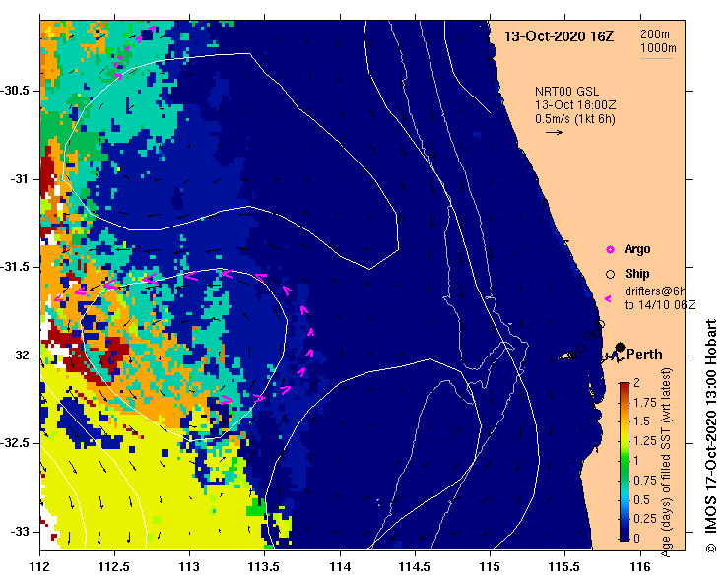
Task: Click the '200m' isobath legend label
Action: (x=655, y=33)
